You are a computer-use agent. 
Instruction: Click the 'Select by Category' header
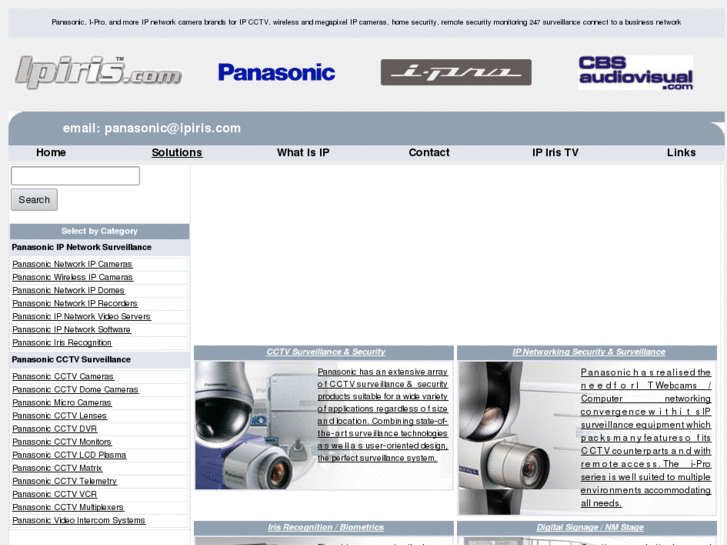(x=99, y=231)
